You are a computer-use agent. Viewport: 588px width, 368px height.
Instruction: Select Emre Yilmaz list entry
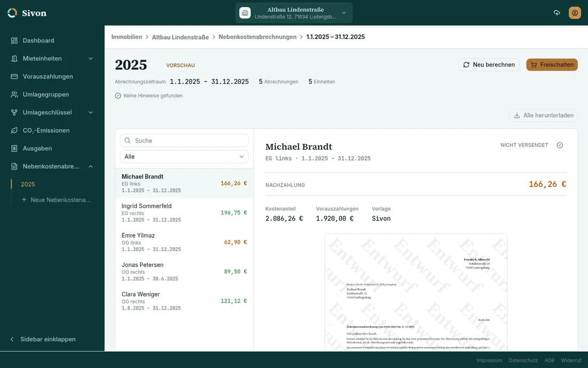(x=184, y=242)
